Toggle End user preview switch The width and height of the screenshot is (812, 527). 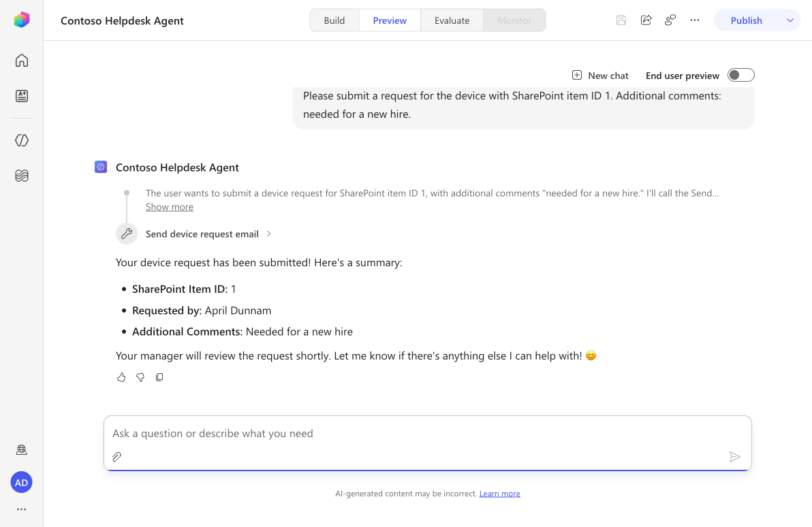click(741, 75)
